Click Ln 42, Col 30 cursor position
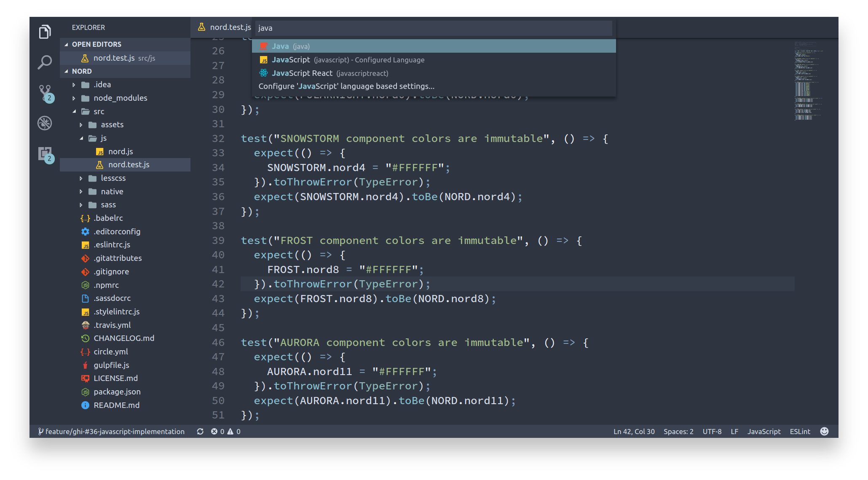 point(634,431)
